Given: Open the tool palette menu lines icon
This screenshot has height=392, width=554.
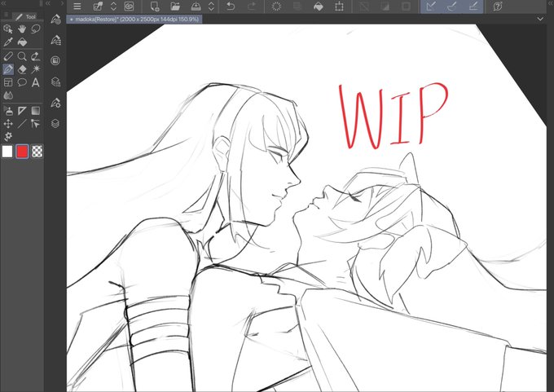Looking at the screenshot, I should tap(6, 15).
